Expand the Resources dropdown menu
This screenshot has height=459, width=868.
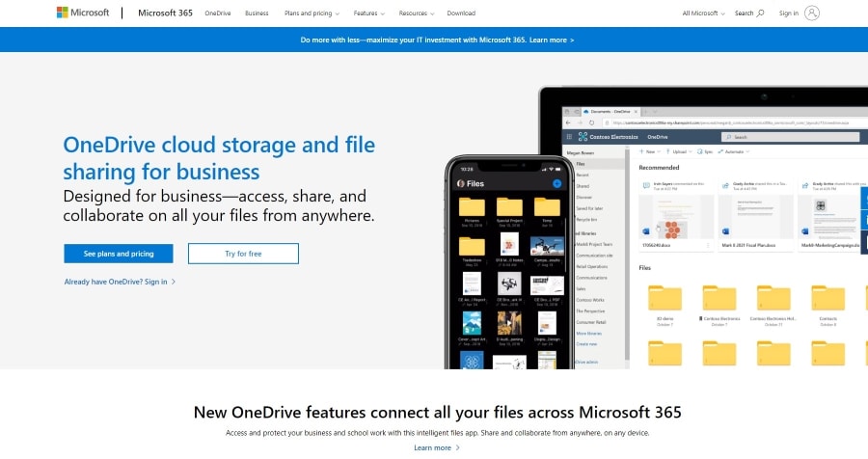coord(417,13)
